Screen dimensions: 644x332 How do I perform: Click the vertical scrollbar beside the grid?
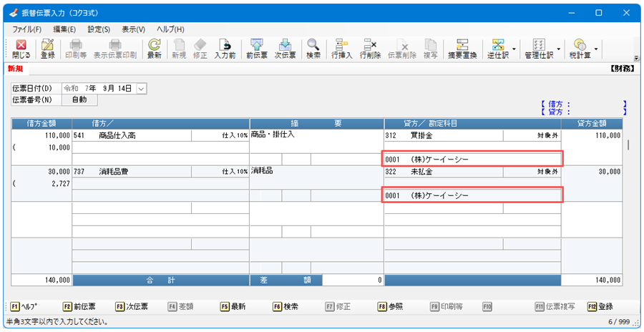coord(628,200)
